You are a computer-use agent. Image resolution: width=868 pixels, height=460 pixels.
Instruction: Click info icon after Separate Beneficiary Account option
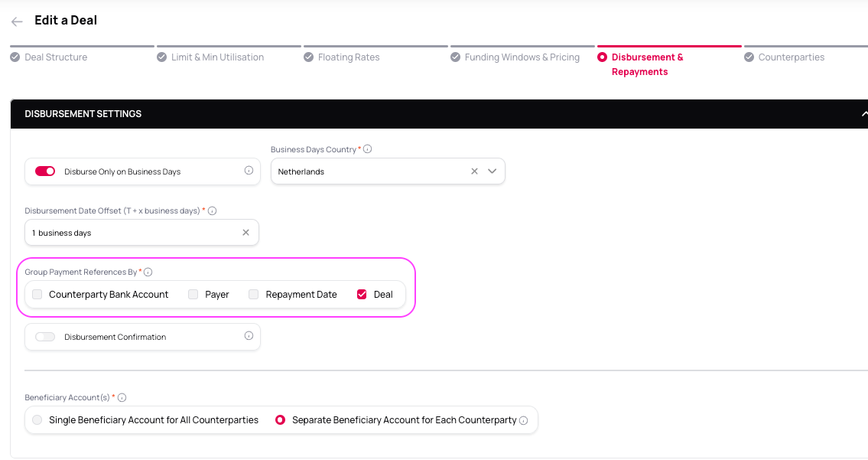[524, 420]
